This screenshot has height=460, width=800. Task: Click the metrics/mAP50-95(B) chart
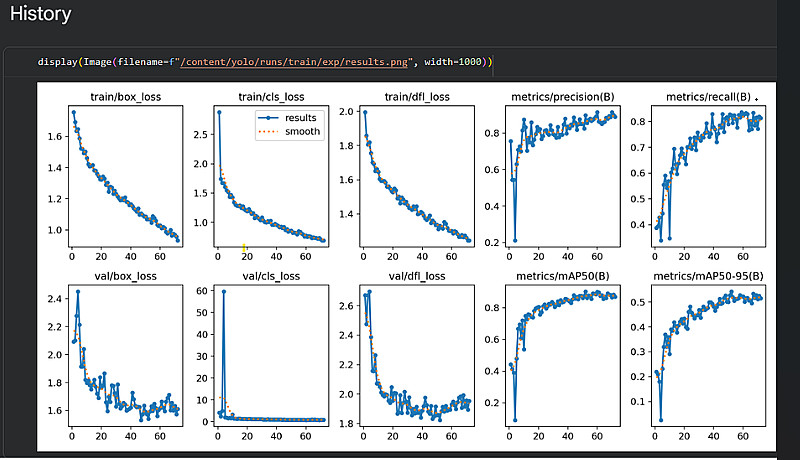707,355
